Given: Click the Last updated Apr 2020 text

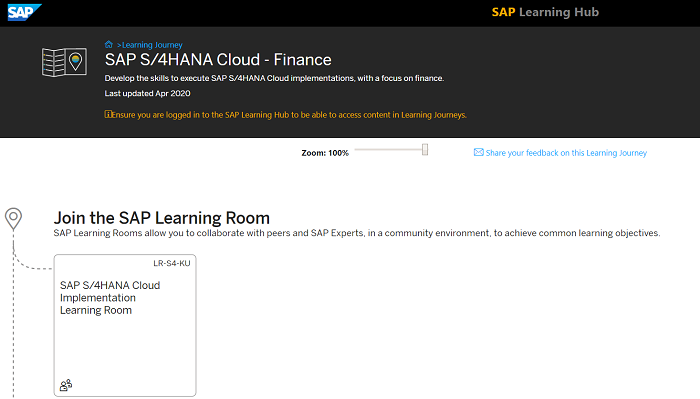Looking at the screenshot, I should click(x=147, y=93).
